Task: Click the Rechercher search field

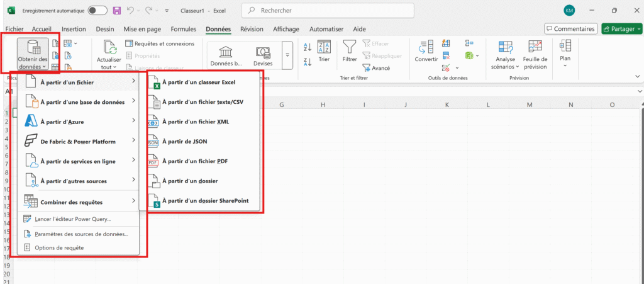Action: pos(328,11)
